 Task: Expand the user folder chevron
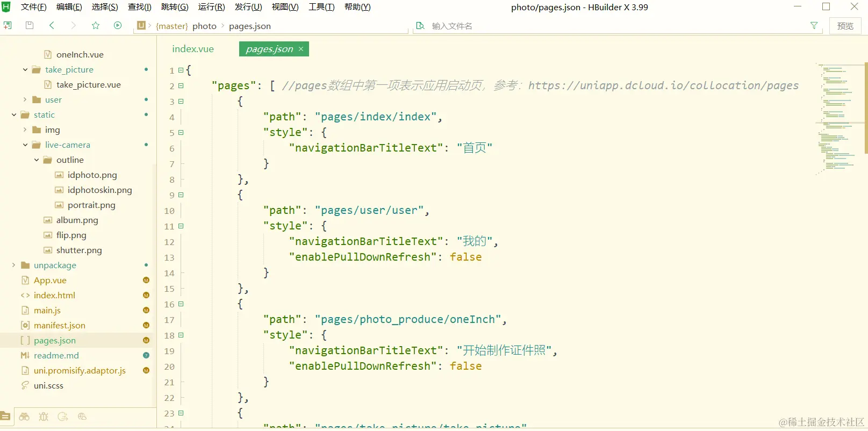tap(25, 100)
